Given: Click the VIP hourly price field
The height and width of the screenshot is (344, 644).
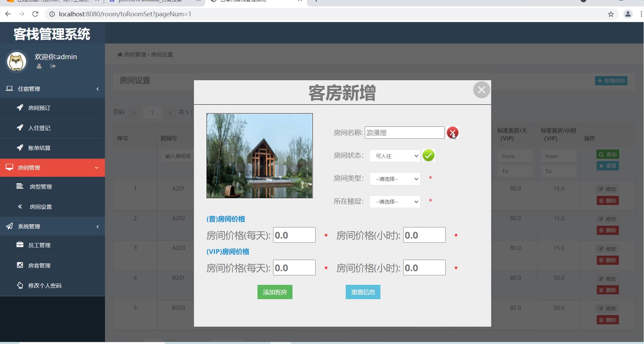Looking at the screenshot, I should pyautogui.click(x=424, y=268).
